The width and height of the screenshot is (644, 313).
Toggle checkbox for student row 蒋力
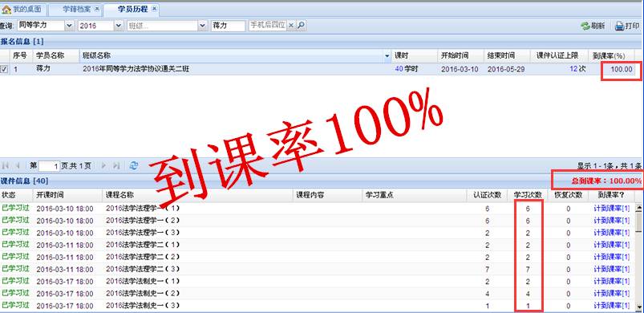[x=4, y=69]
